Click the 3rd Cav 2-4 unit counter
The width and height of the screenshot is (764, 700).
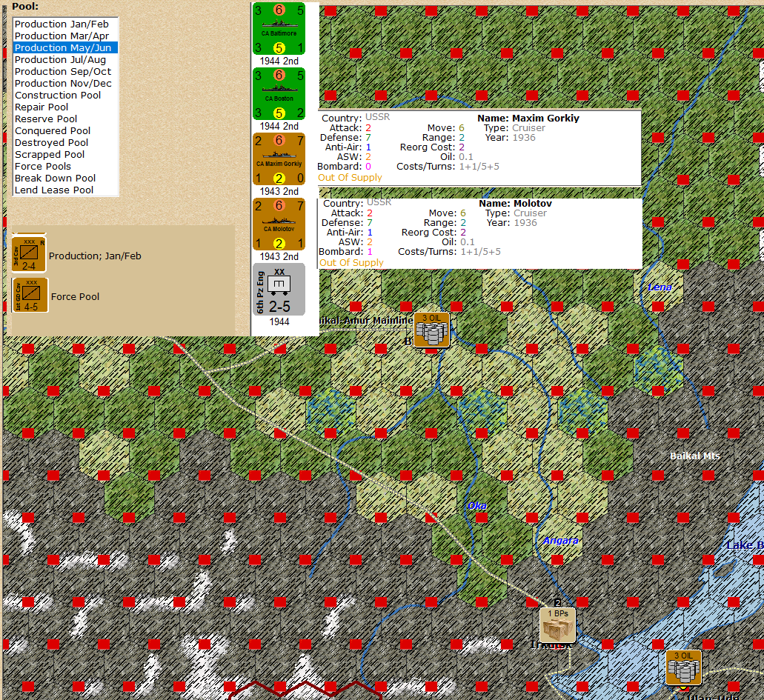(29, 254)
